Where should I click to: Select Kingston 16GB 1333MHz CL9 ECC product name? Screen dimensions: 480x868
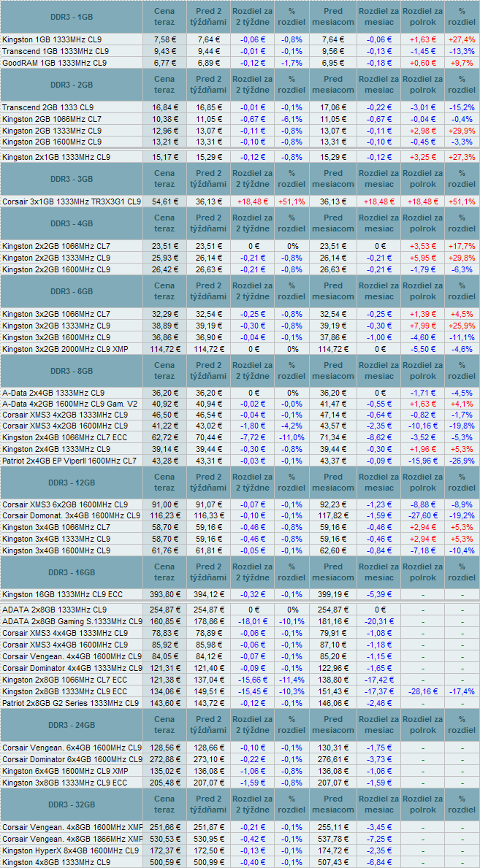[62, 594]
